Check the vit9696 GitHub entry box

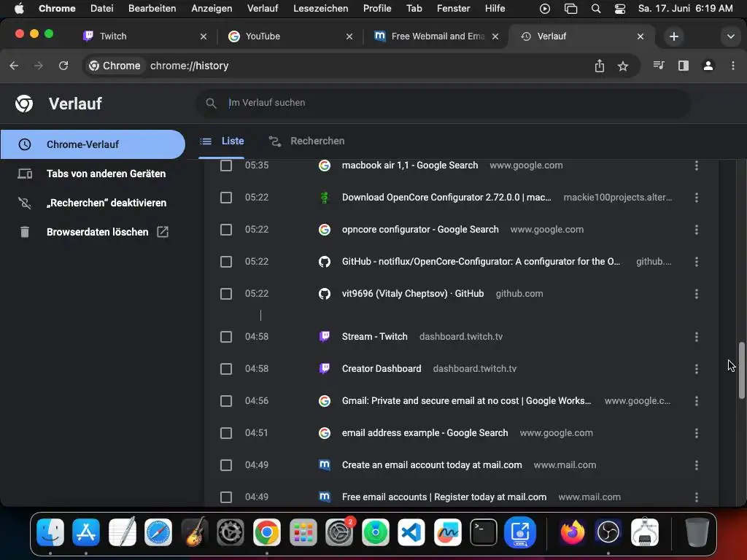pos(226,294)
